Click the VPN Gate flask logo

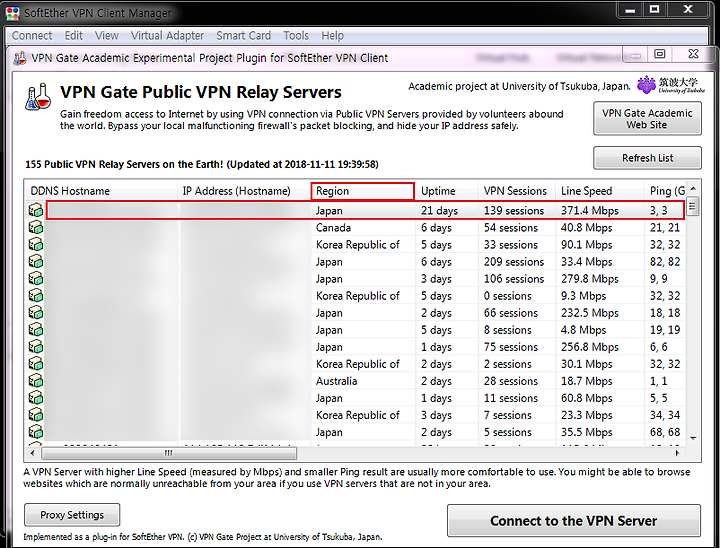click(x=38, y=96)
